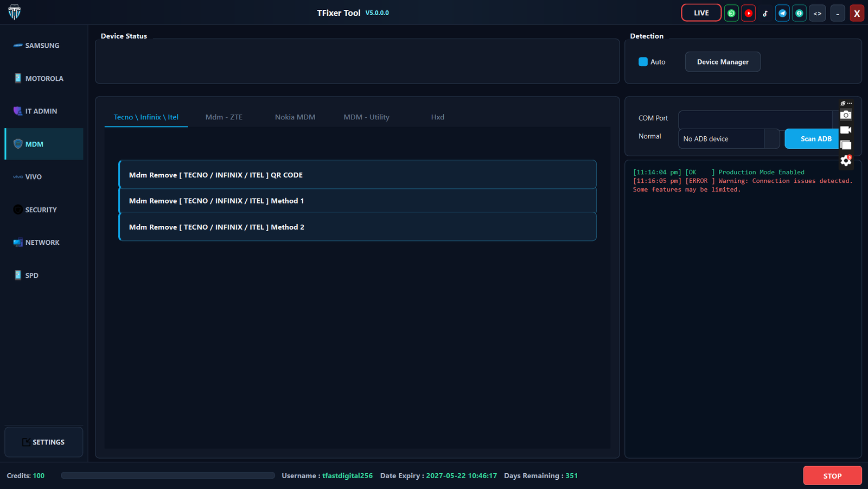The width and height of the screenshot is (868, 489).
Task: Open the overlay gear settings icon
Action: click(x=846, y=161)
